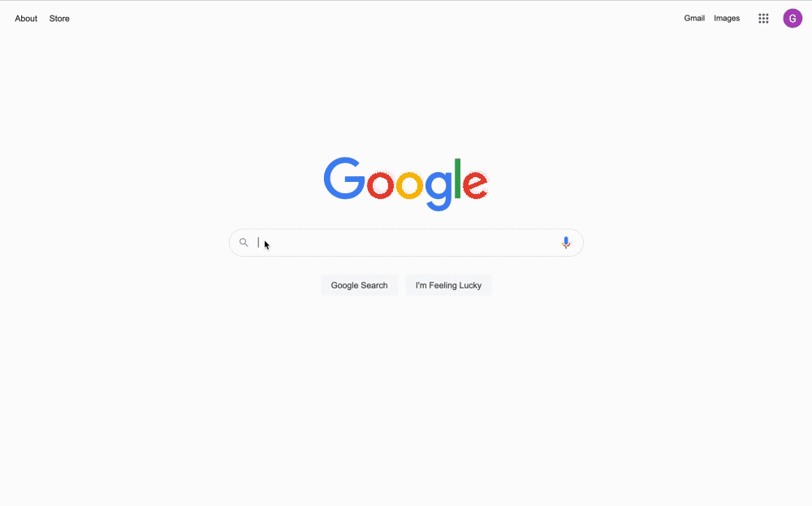
Task: Click the purple G account avatar
Action: click(793, 19)
